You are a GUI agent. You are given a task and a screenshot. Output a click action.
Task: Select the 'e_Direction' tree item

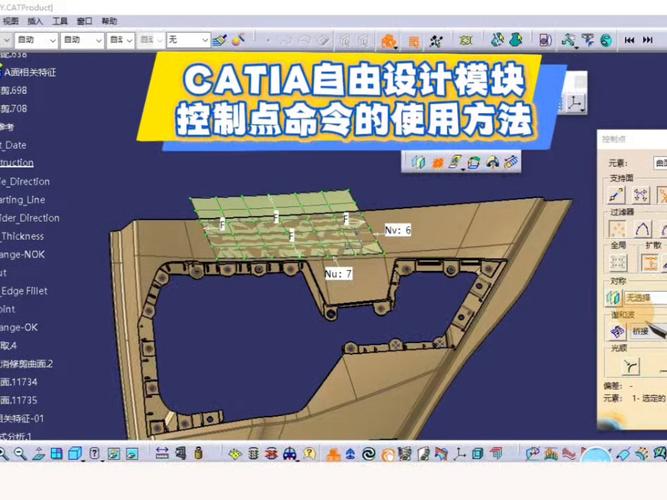25,181
